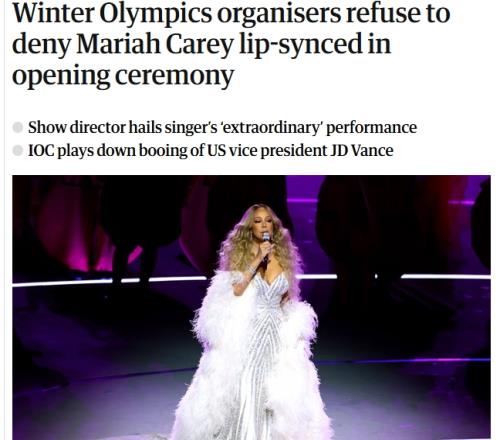Viewport: 500px width, 440px height.
Task: Click 'JD Vance' in the second bullet
Action: click(x=362, y=150)
